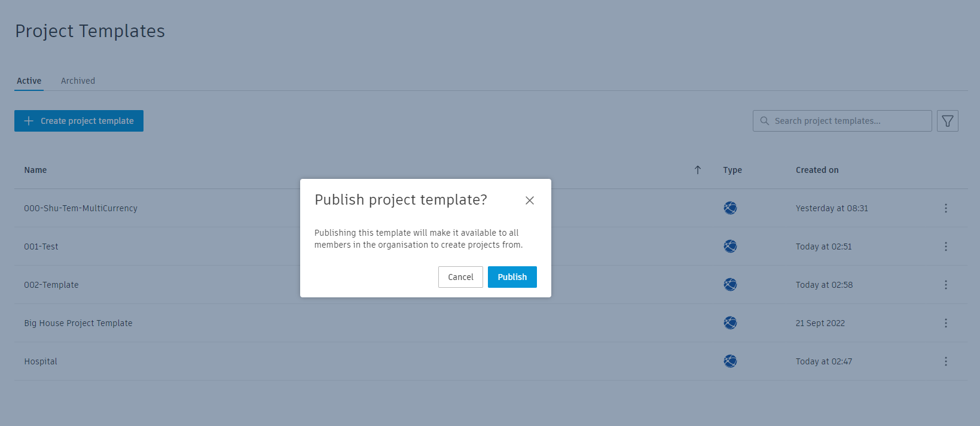Image resolution: width=980 pixels, height=426 pixels.
Task: Open more options menu for 001-Test
Action: click(x=945, y=247)
